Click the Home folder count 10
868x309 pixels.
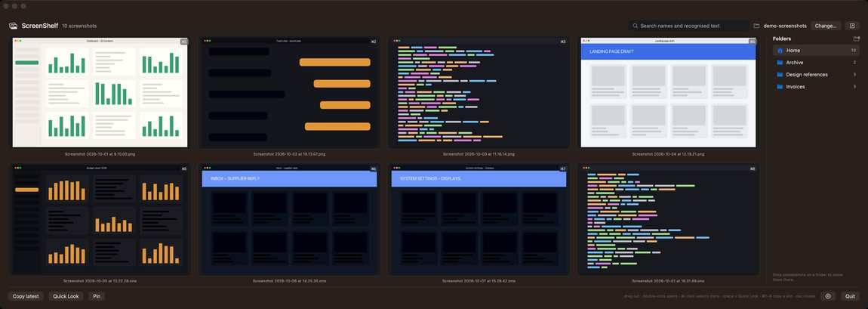[854, 51]
